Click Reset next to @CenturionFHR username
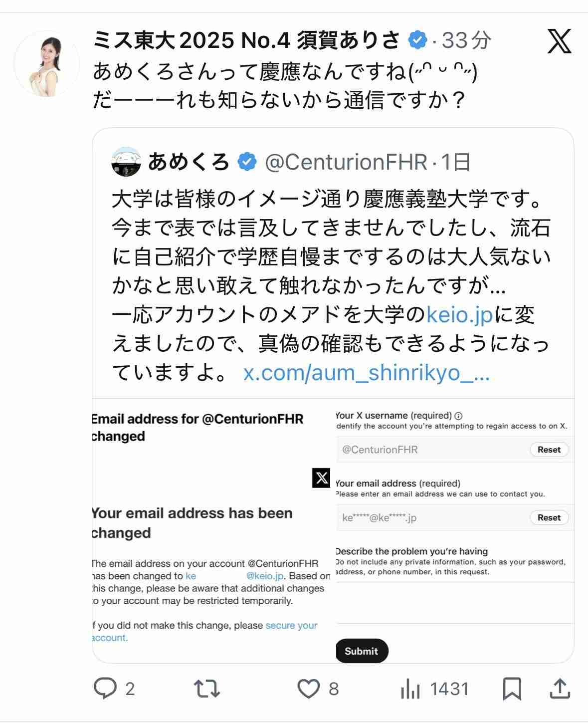 point(549,450)
